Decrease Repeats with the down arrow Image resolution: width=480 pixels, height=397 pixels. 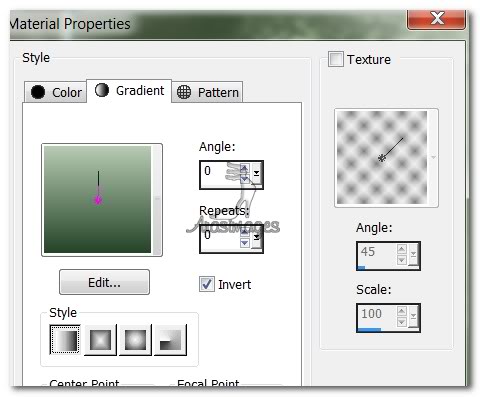pos(245,243)
